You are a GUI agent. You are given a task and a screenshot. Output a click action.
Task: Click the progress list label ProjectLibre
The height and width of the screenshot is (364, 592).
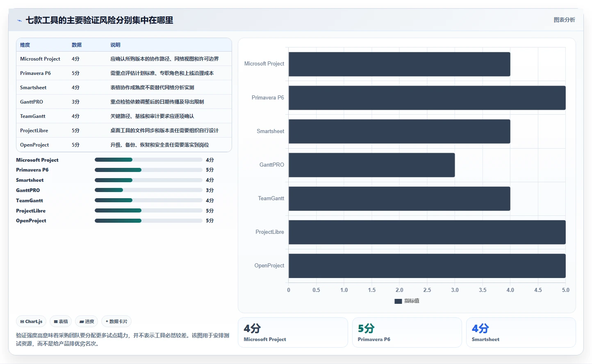(x=31, y=211)
